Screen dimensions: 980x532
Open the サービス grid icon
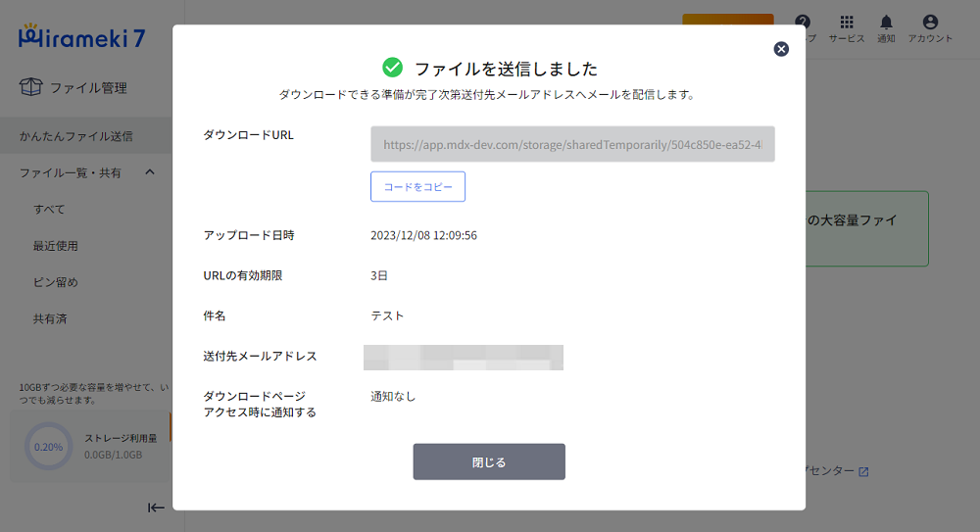pos(847,23)
